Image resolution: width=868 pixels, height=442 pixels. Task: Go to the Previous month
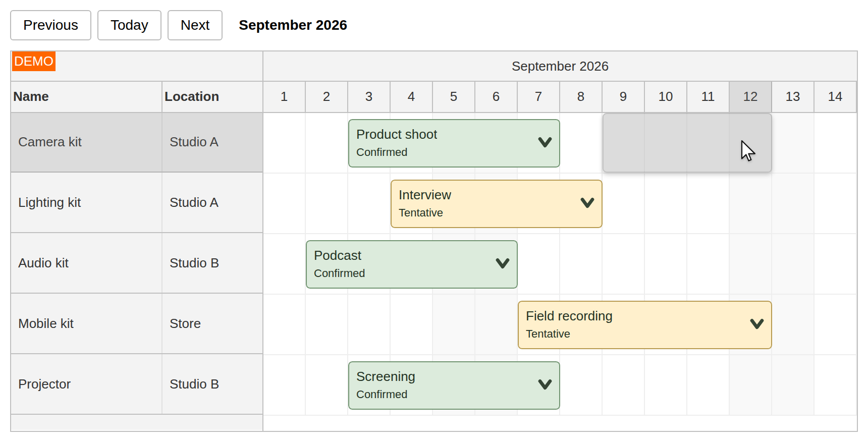pos(50,25)
